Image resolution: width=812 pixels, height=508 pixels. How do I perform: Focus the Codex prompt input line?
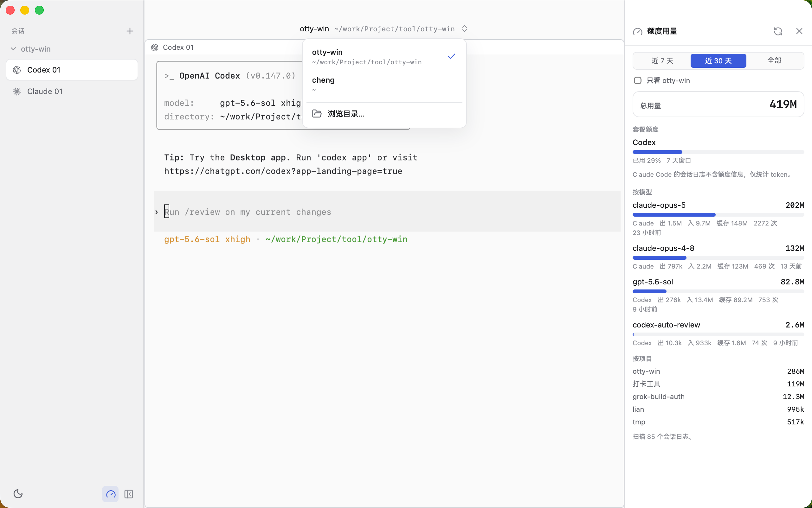[x=387, y=212]
